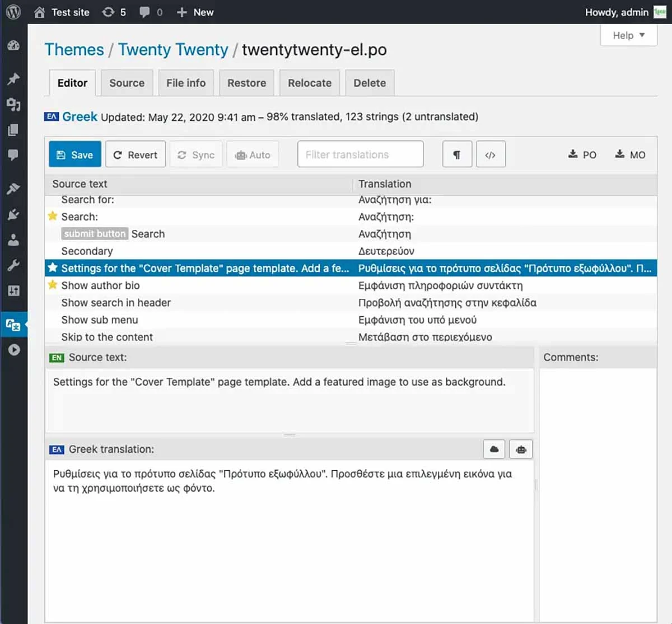Focus the Filter translations field
The width and height of the screenshot is (672, 624).
(361, 154)
